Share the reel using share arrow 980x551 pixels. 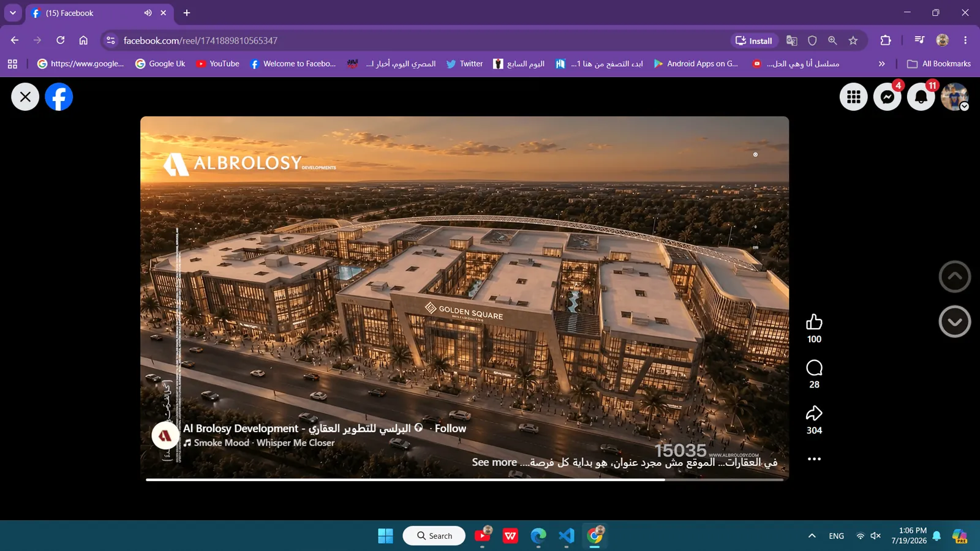[x=814, y=413]
